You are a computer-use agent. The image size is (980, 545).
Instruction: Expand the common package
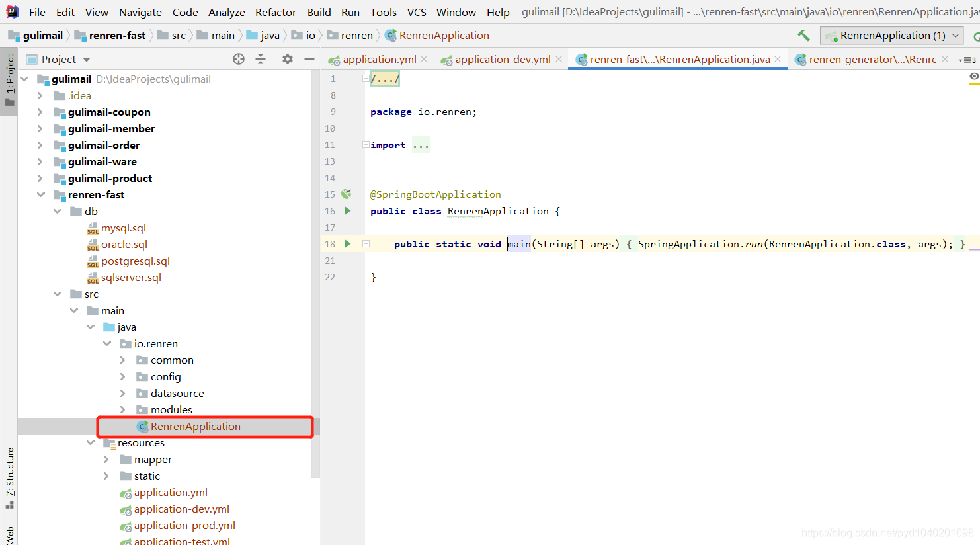(123, 360)
